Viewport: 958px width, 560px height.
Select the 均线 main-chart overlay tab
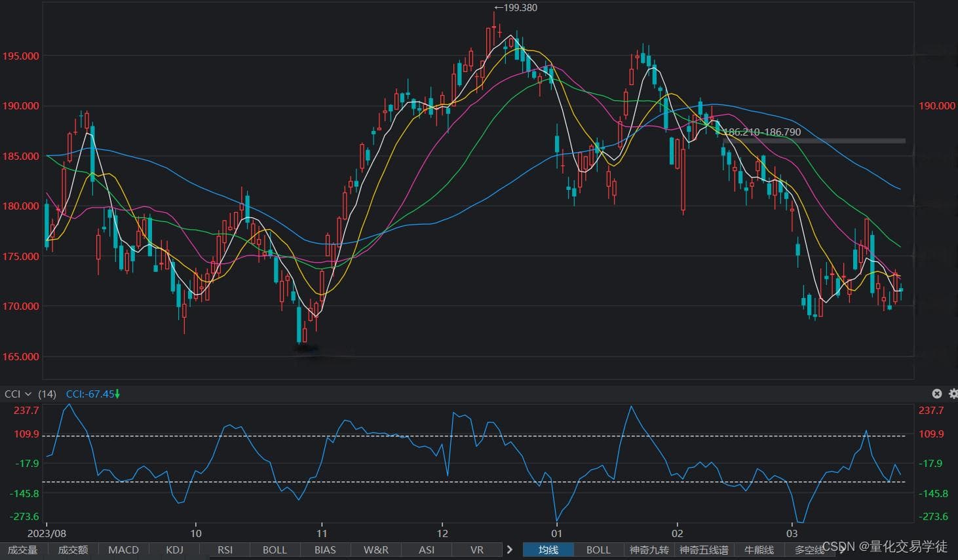pos(548,550)
